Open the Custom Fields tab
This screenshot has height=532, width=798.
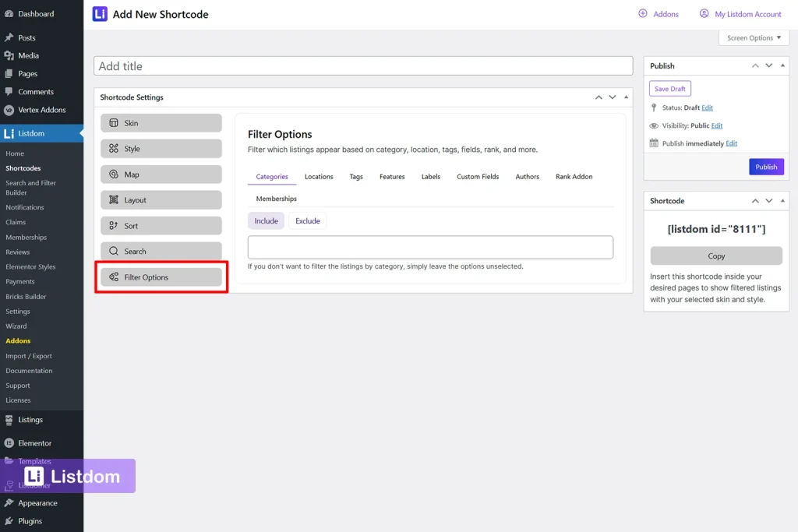click(x=478, y=177)
